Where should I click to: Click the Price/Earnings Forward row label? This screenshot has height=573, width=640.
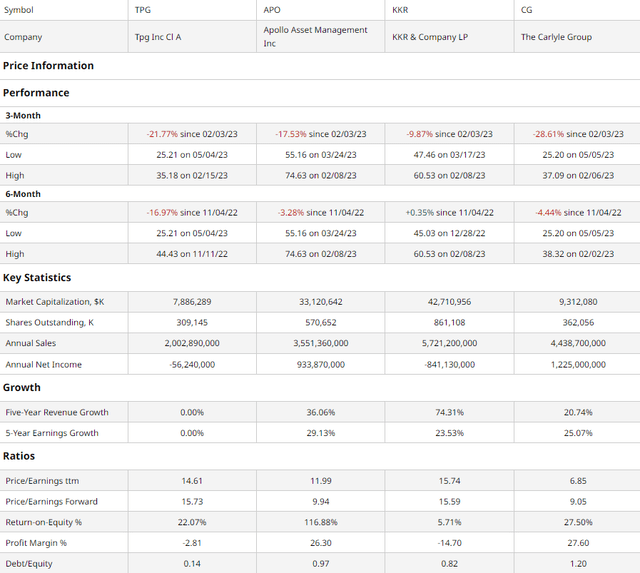pos(51,502)
